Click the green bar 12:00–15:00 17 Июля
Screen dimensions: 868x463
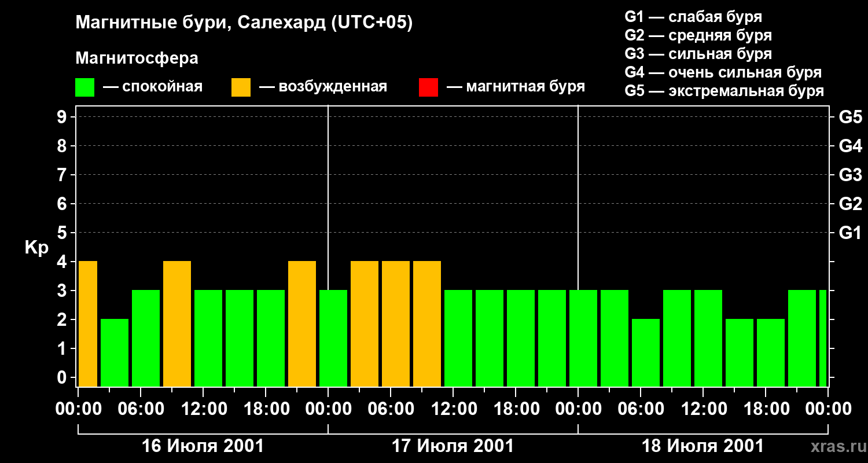458,338
